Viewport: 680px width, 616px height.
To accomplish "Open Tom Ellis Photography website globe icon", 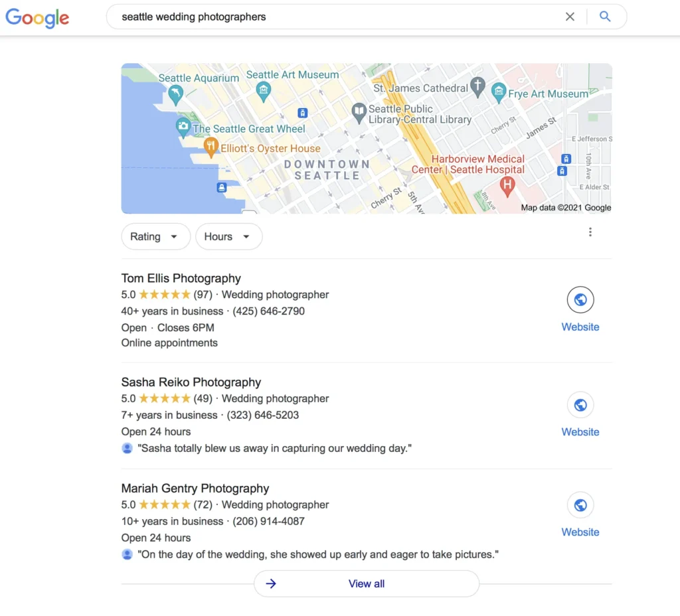I will pos(580,299).
